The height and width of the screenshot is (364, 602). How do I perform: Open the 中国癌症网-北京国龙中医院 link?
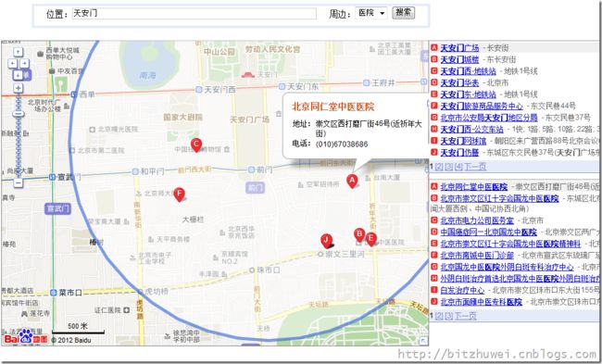[x=488, y=232]
